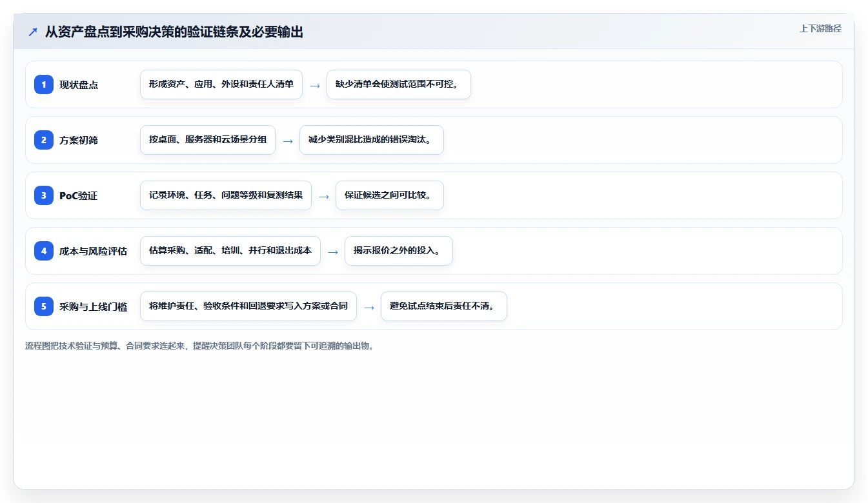
Task: Click the diagonal arrow icon beside the title
Action: 33,32
